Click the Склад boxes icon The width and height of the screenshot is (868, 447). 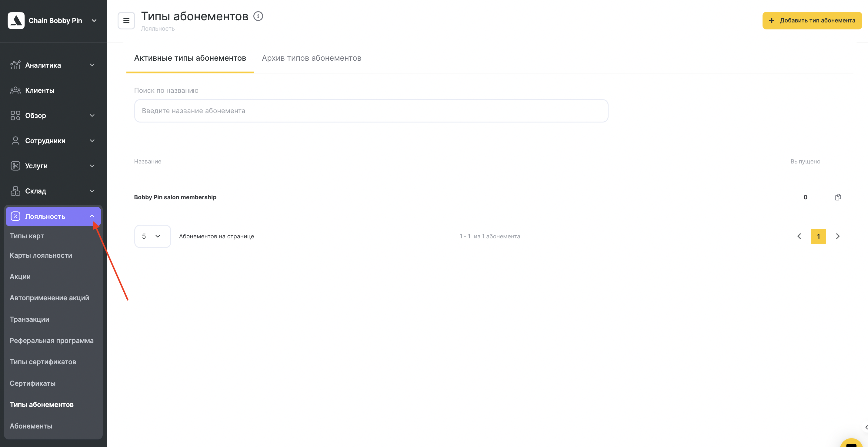(x=15, y=191)
